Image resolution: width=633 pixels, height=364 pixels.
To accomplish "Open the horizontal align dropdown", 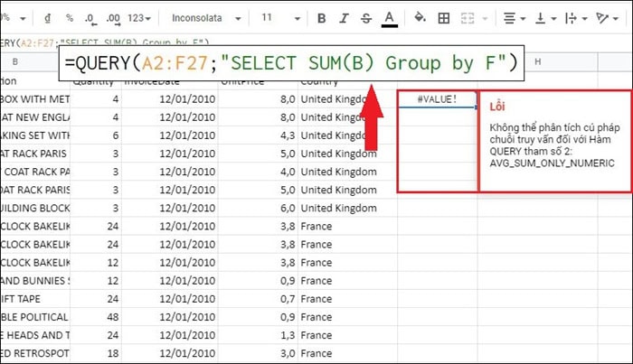I will tap(515, 18).
